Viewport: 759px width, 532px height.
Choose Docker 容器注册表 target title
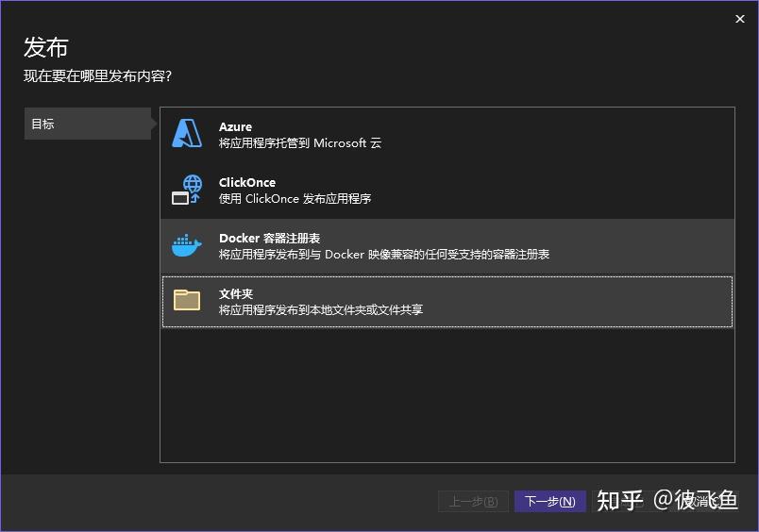(x=269, y=239)
